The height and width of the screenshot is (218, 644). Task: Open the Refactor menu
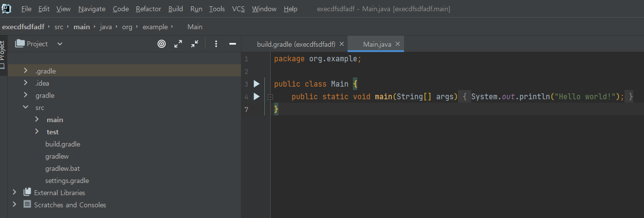tap(148, 9)
